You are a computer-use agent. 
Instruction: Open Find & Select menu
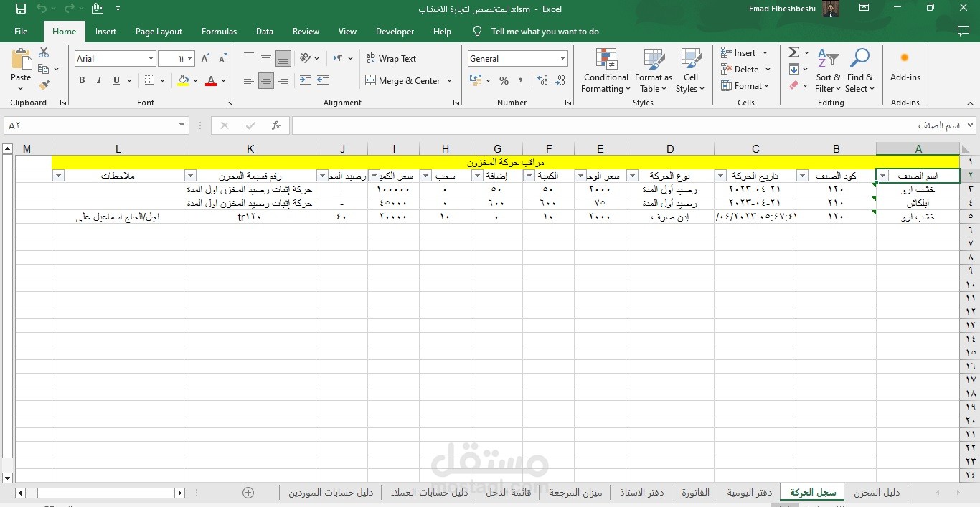pyautogui.click(x=859, y=70)
